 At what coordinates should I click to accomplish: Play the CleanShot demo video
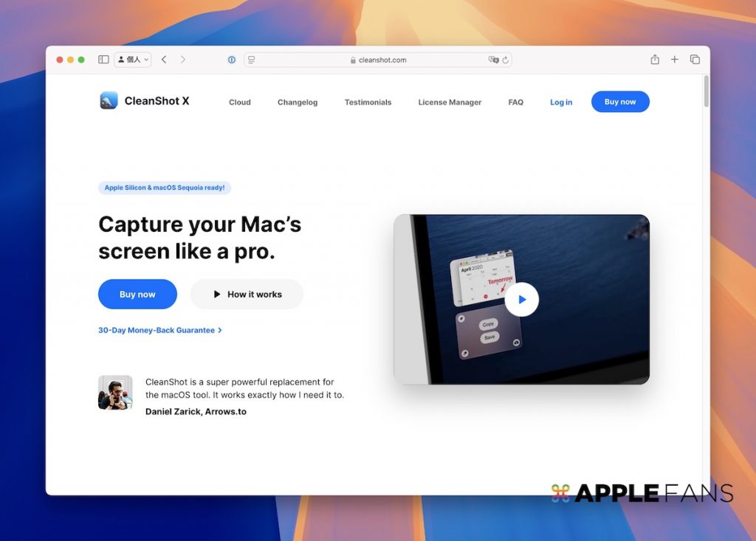[522, 300]
